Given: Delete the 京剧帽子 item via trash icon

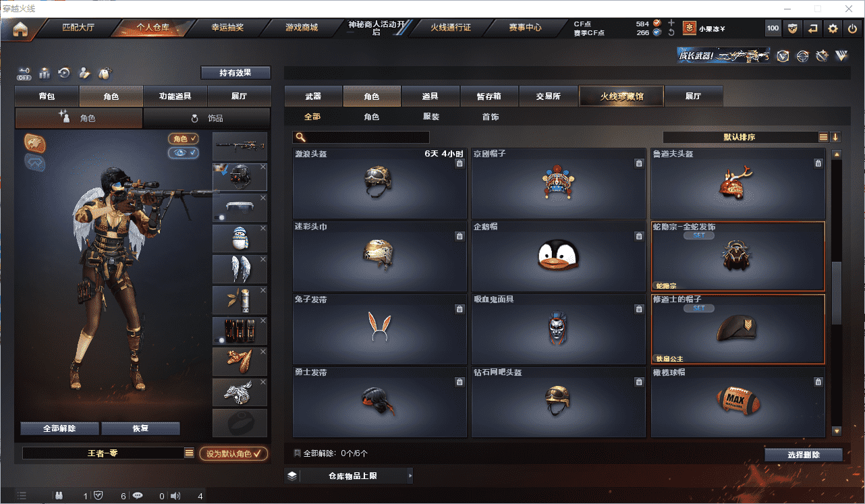Looking at the screenshot, I should click(638, 163).
